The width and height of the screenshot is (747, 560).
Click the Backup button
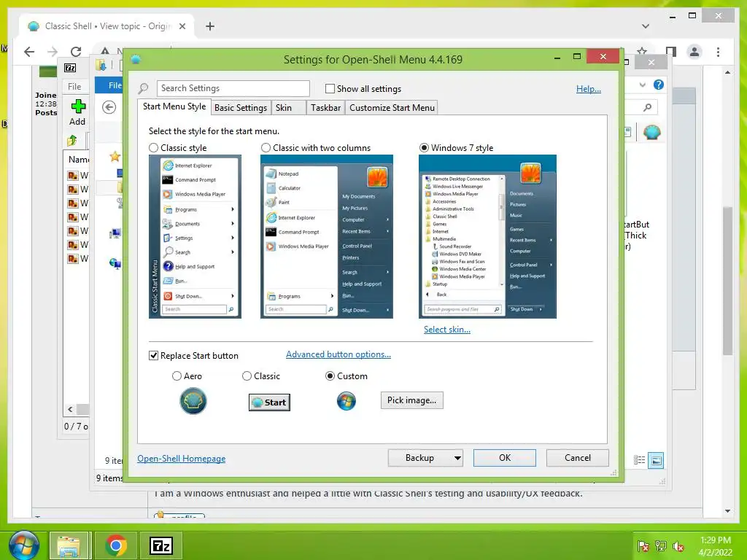click(x=419, y=458)
